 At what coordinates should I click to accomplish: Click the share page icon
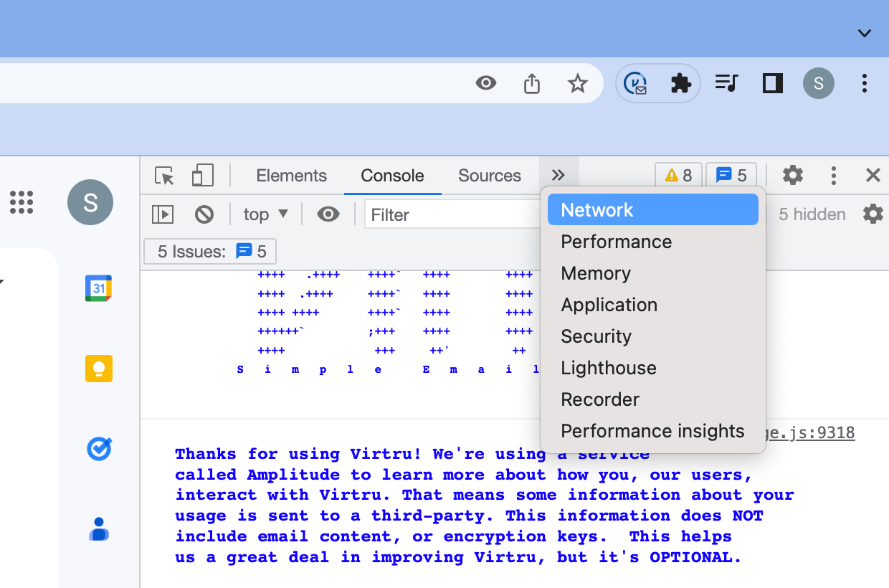531,83
